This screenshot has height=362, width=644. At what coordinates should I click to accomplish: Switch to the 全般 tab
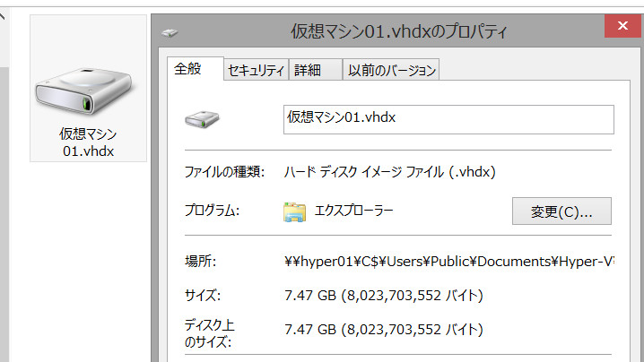tap(187, 69)
